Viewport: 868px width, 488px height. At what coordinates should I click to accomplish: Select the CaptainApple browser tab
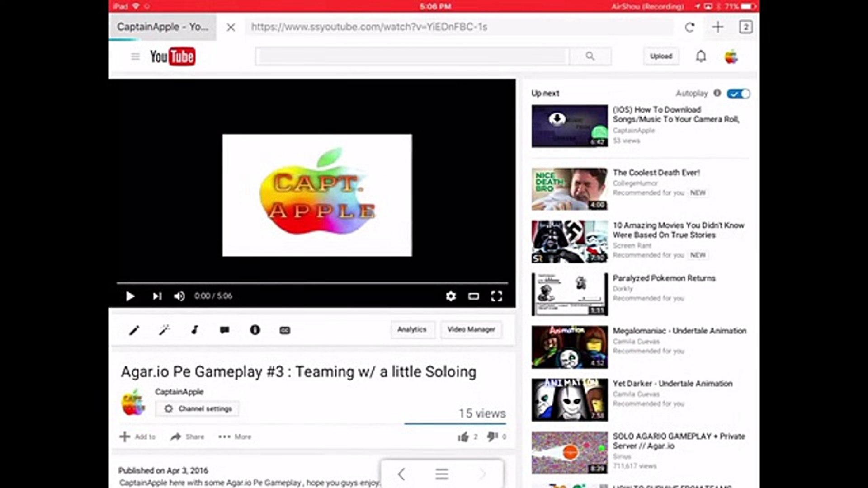click(x=163, y=27)
